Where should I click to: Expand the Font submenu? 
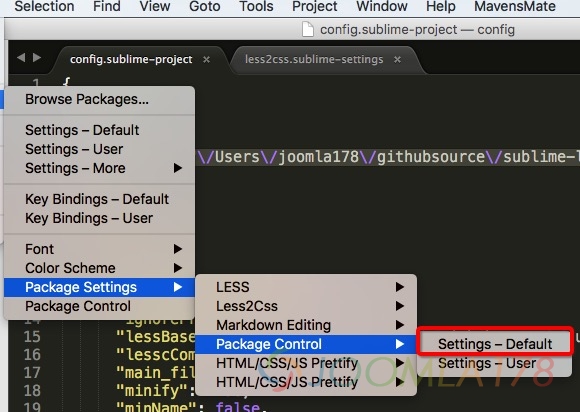(99, 249)
